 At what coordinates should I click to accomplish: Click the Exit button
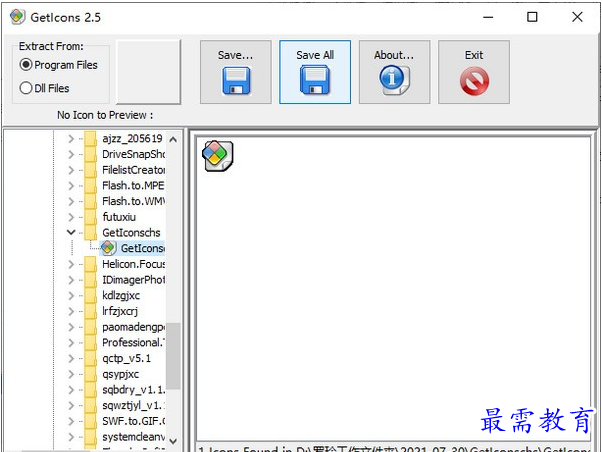point(474,72)
